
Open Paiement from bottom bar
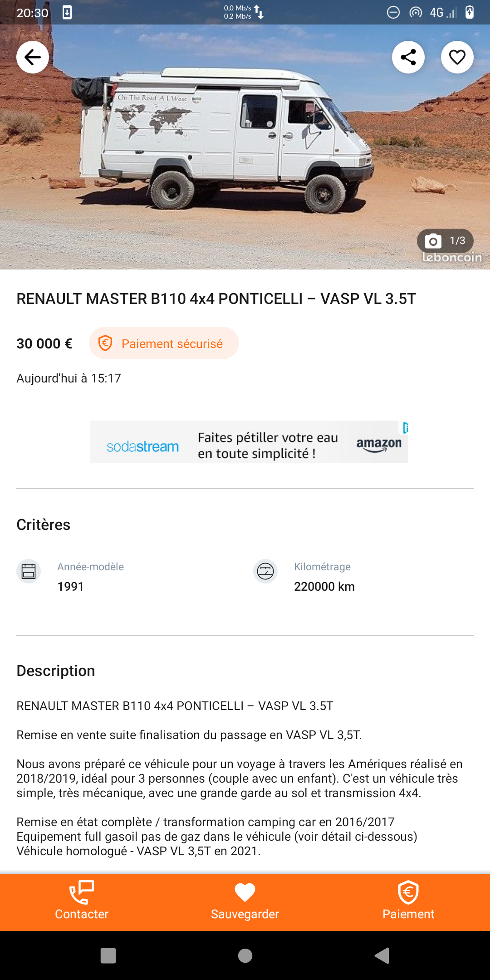click(408, 902)
